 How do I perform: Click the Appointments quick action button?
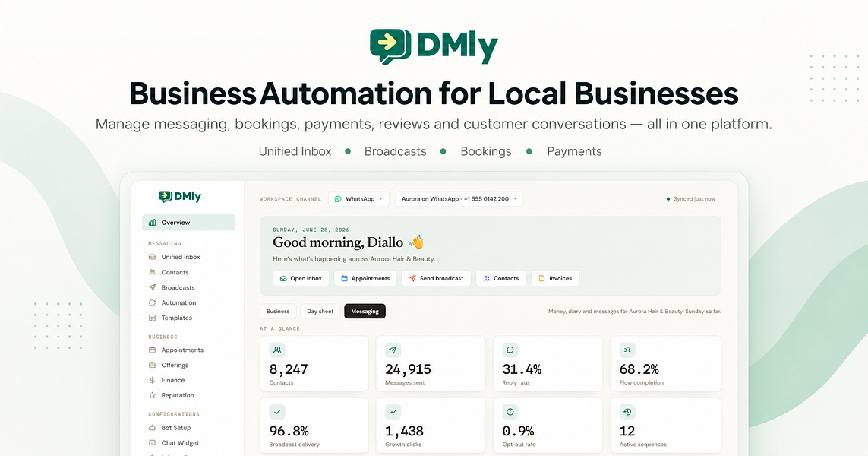click(365, 278)
